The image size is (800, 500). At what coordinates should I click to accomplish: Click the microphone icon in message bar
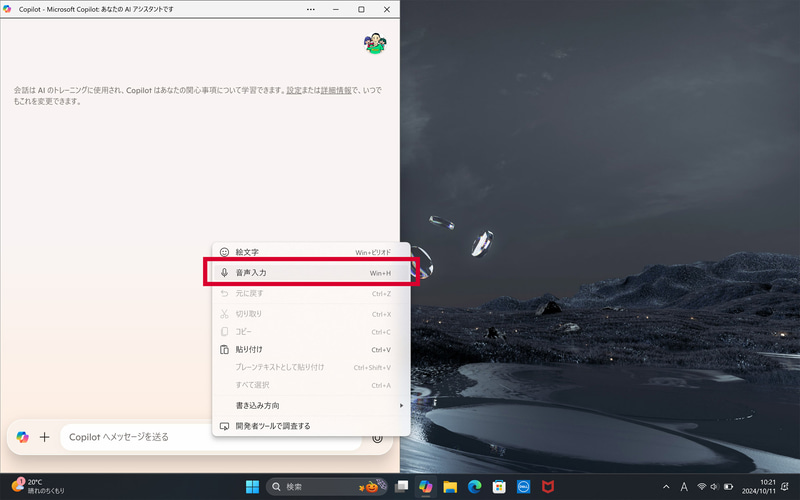pos(377,438)
